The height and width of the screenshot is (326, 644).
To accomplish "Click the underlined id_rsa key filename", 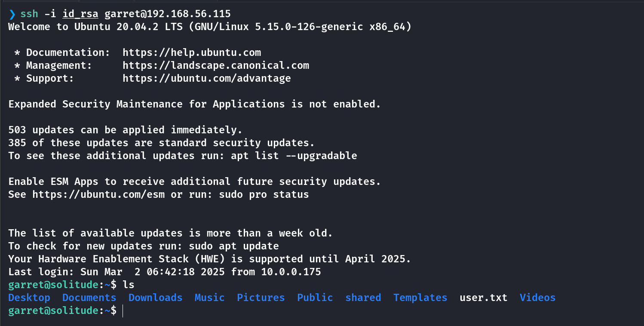I will coord(80,14).
